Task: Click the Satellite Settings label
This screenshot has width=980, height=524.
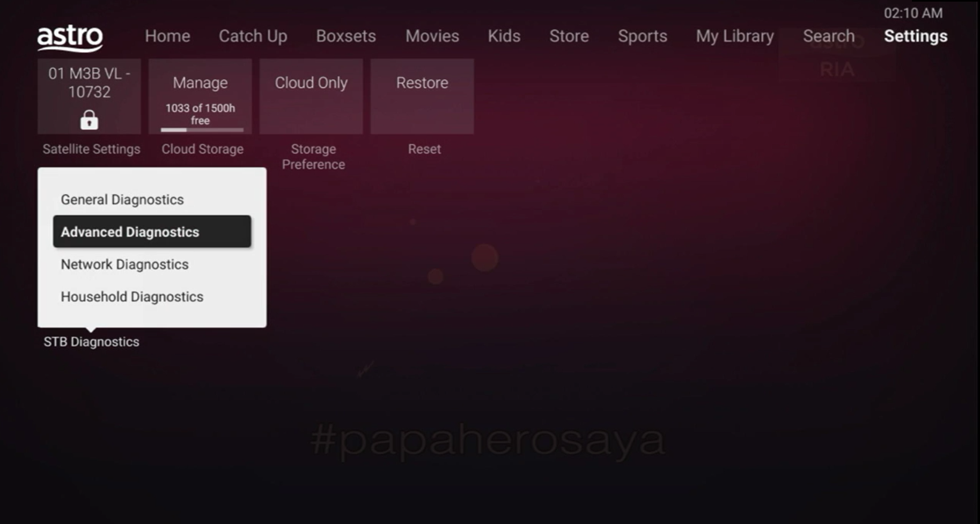Action: (91, 149)
